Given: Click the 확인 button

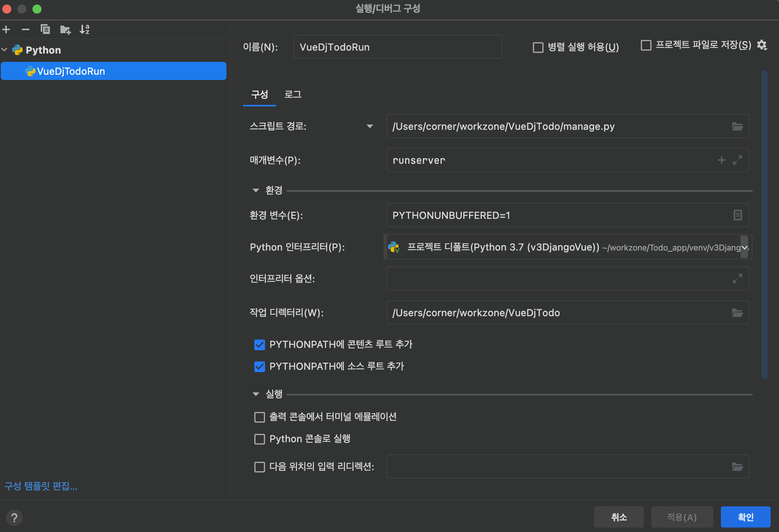Looking at the screenshot, I should point(745,517).
